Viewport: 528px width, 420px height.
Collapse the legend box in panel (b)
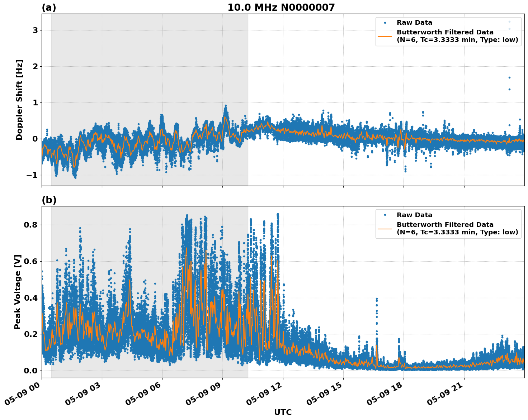(x=448, y=223)
